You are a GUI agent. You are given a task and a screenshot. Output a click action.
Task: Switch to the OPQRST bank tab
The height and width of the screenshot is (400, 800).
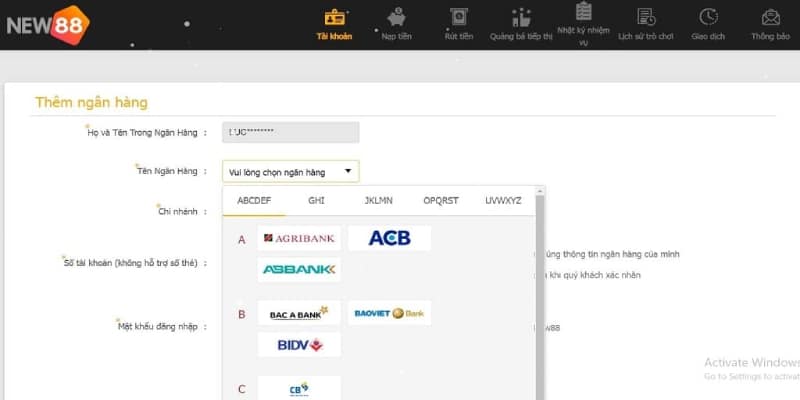point(441,201)
